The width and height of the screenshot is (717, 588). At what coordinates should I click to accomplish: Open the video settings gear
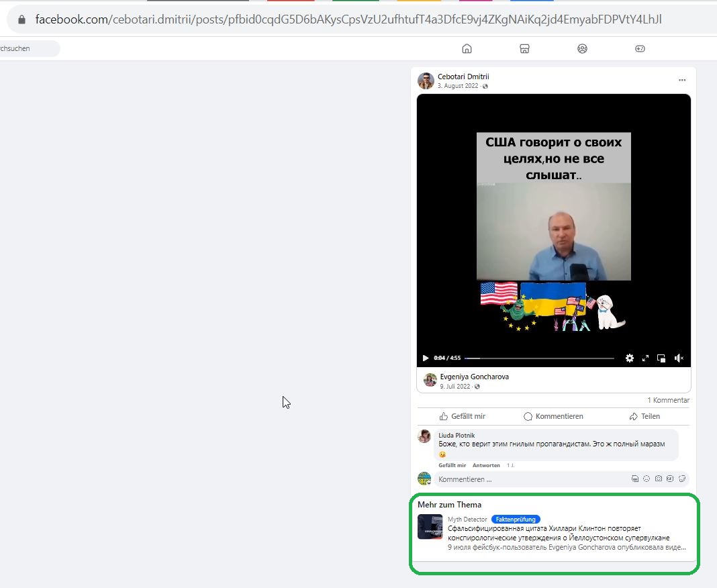[x=630, y=358]
